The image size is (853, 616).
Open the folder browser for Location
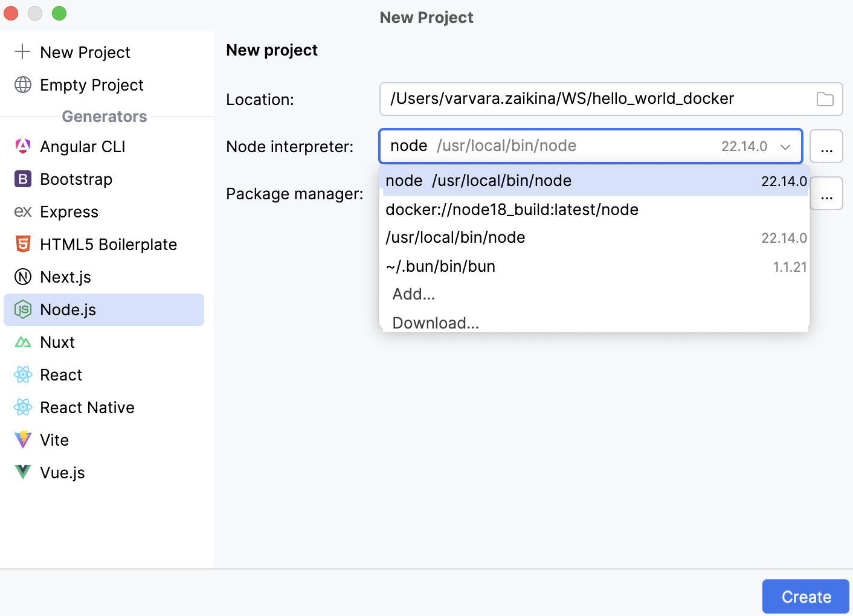(825, 99)
